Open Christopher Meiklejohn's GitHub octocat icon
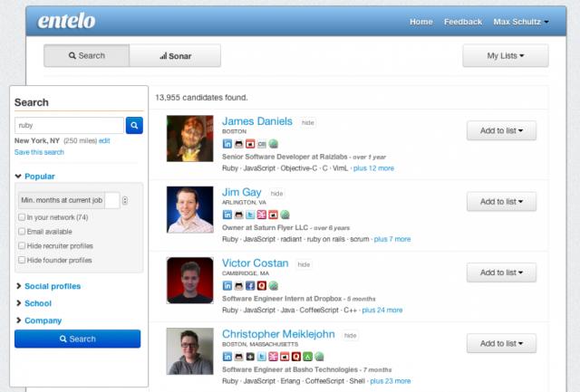 point(238,357)
